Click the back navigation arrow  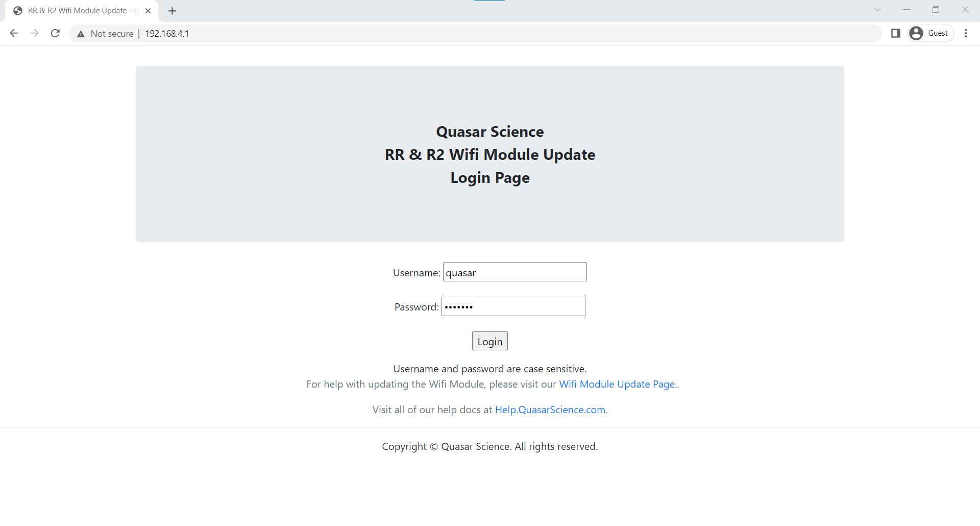pos(14,33)
